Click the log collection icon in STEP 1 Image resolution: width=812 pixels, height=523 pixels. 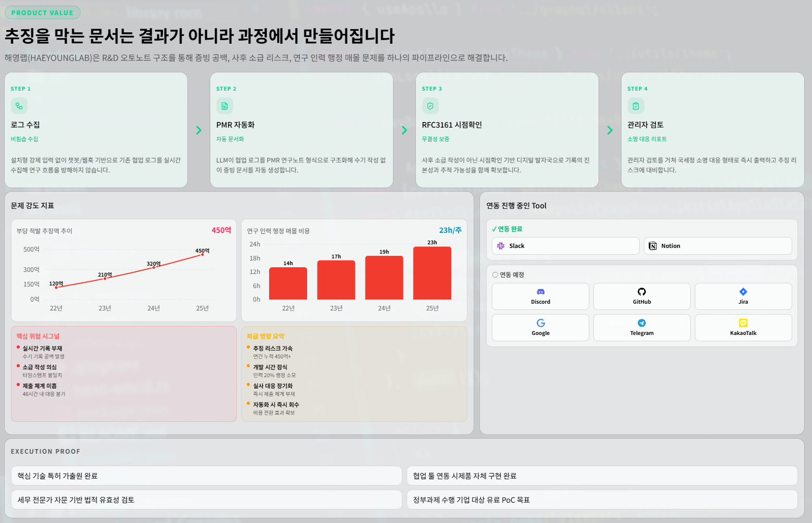(19, 106)
